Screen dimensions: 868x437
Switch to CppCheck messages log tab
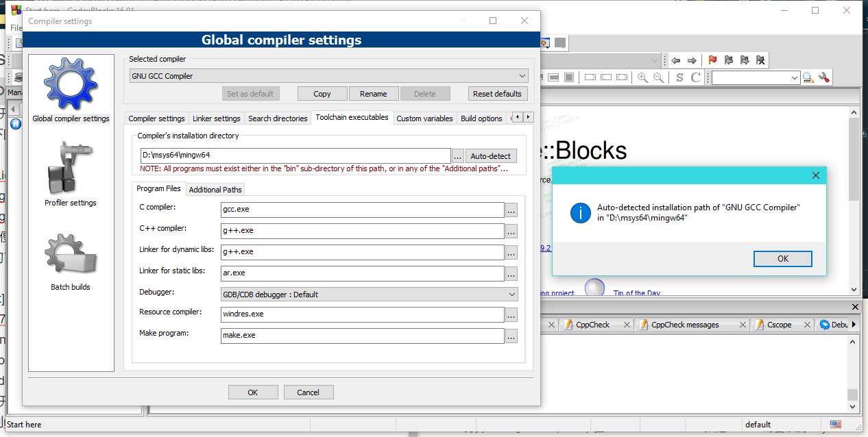click(x=684, y=325)
